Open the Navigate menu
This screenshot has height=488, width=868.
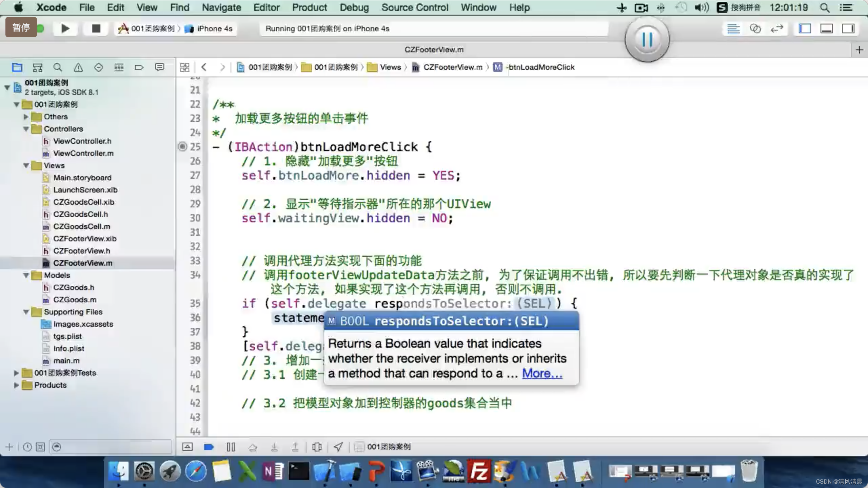coord(221,7)
